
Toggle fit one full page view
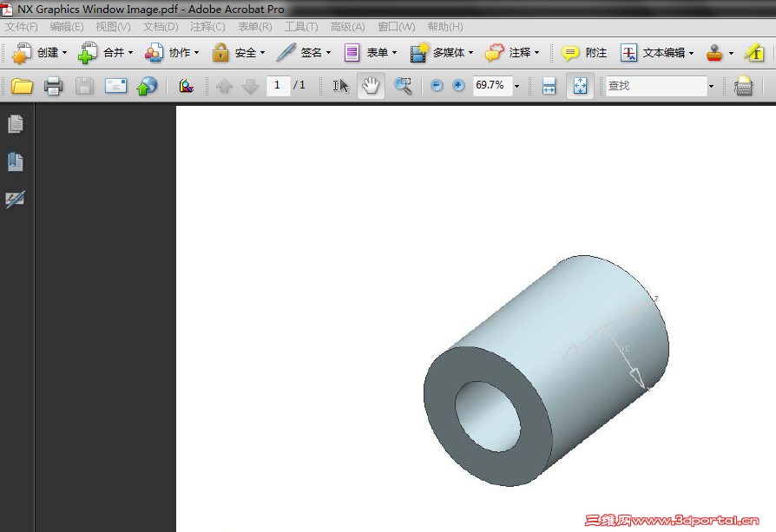coord(580,86)
